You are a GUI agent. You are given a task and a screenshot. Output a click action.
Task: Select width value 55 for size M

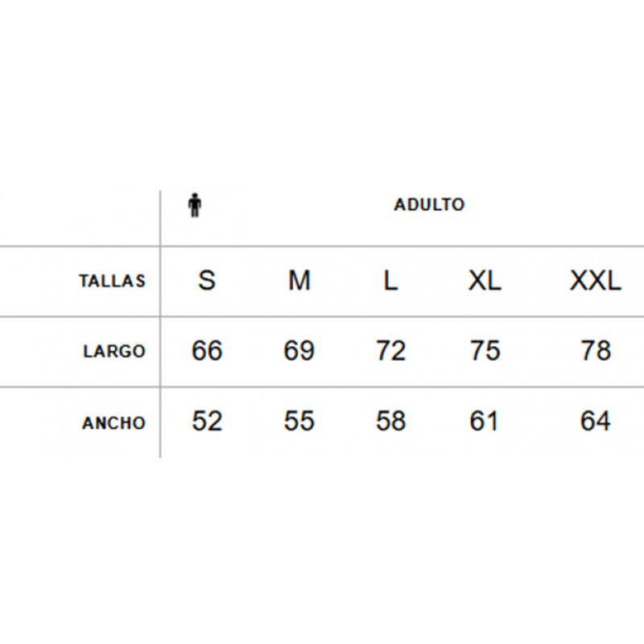pos(299,420)
